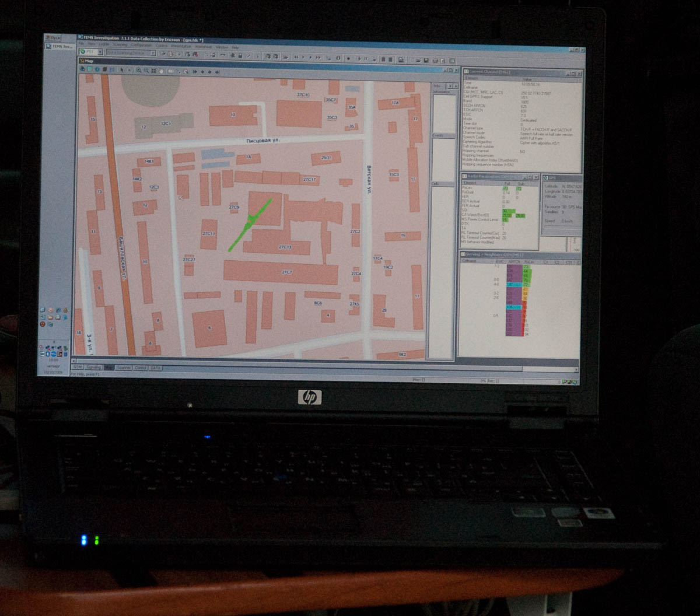The image size is (700, 616).
Task: Click the save diskette icon in main toolbar
Action: coord(426,60)
